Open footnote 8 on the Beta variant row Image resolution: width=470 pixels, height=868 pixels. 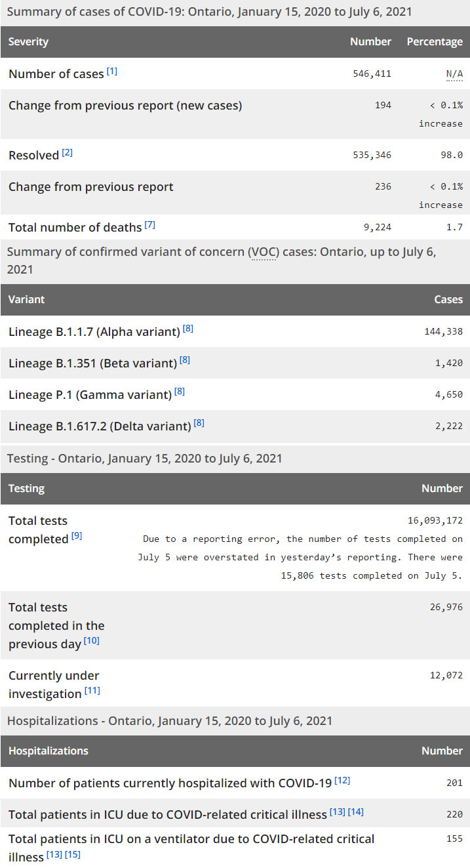[x=185, y=360]
